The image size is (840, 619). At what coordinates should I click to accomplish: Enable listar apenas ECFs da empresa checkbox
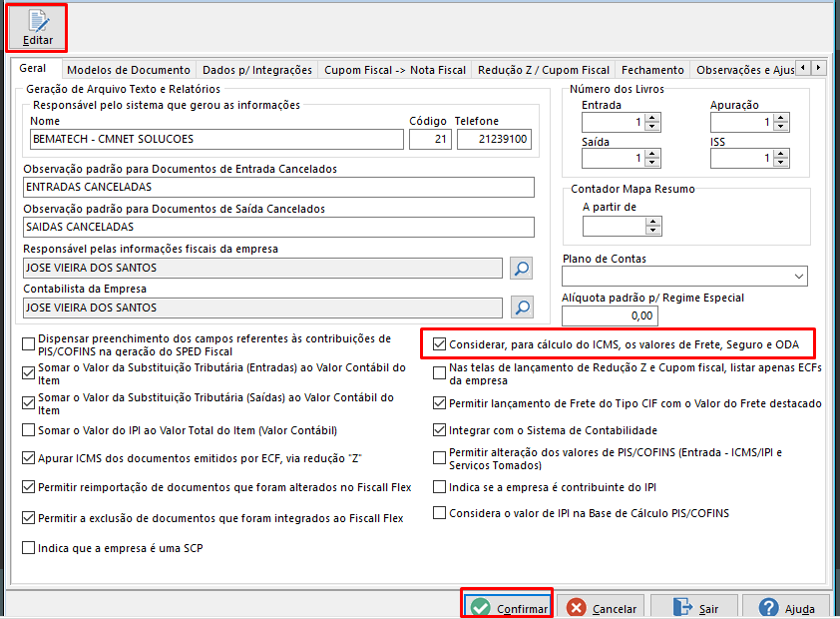point(439,373)
